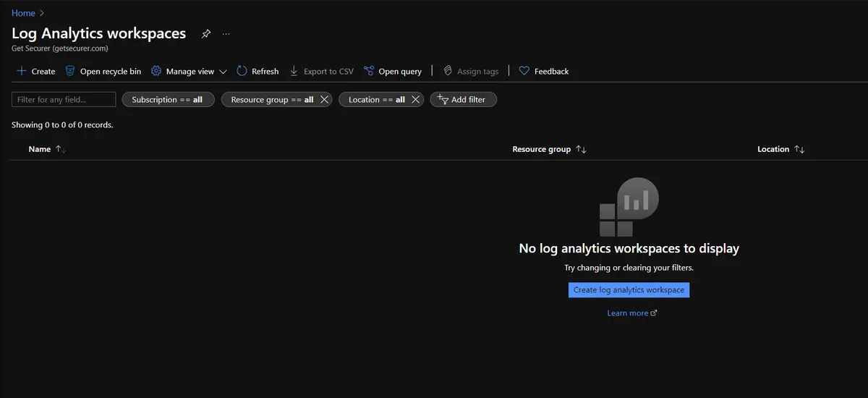Open the Subscription filter pill

click(x=168, y=100)
